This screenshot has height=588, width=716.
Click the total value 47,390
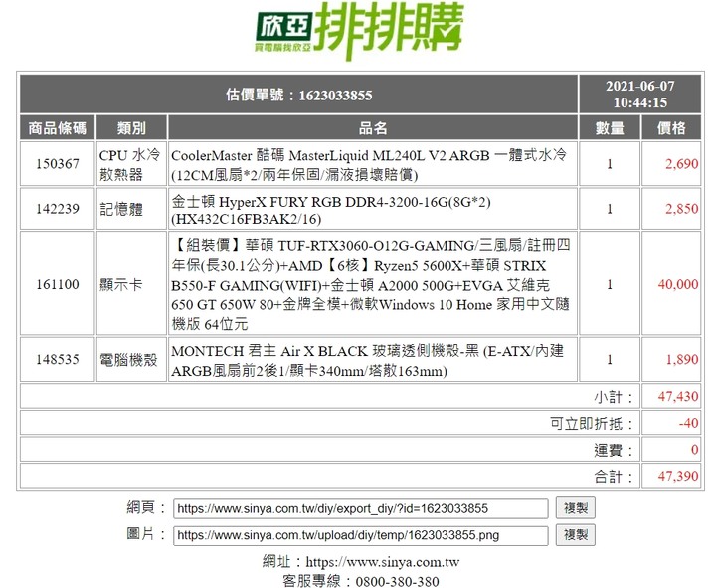678,476
